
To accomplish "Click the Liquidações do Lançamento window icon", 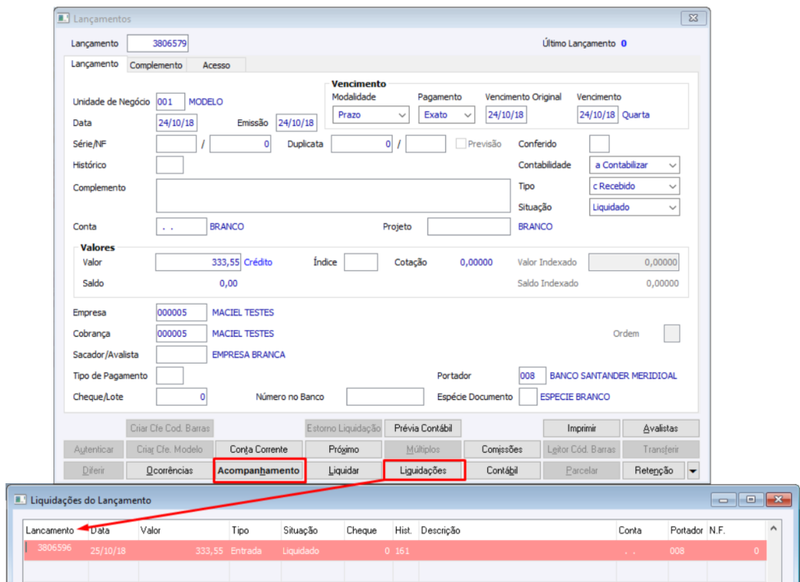I will [x=20, y=500].
